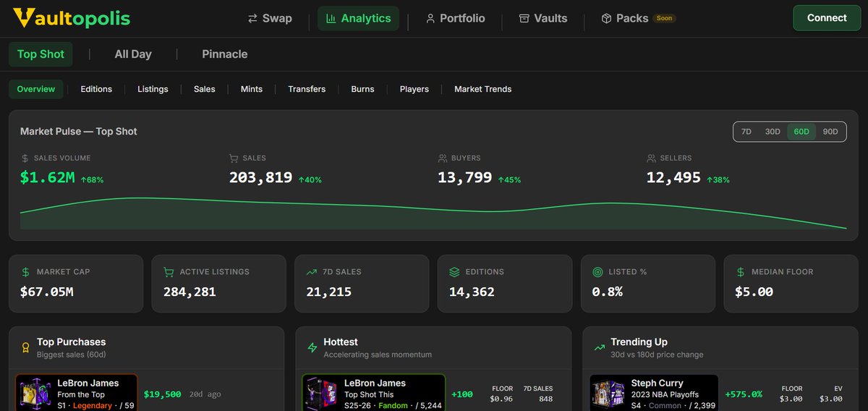This screenshot has height=411, width=868.
Task: Click the 203,819 sales count
Action: [x=260, y=177]
